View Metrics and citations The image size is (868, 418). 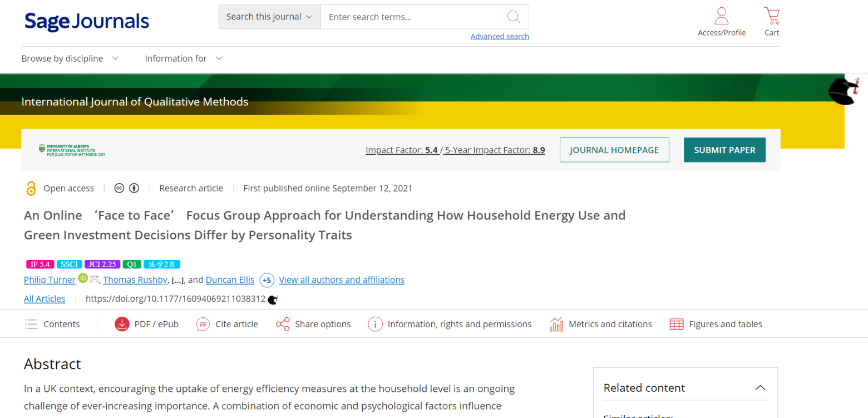556,324
